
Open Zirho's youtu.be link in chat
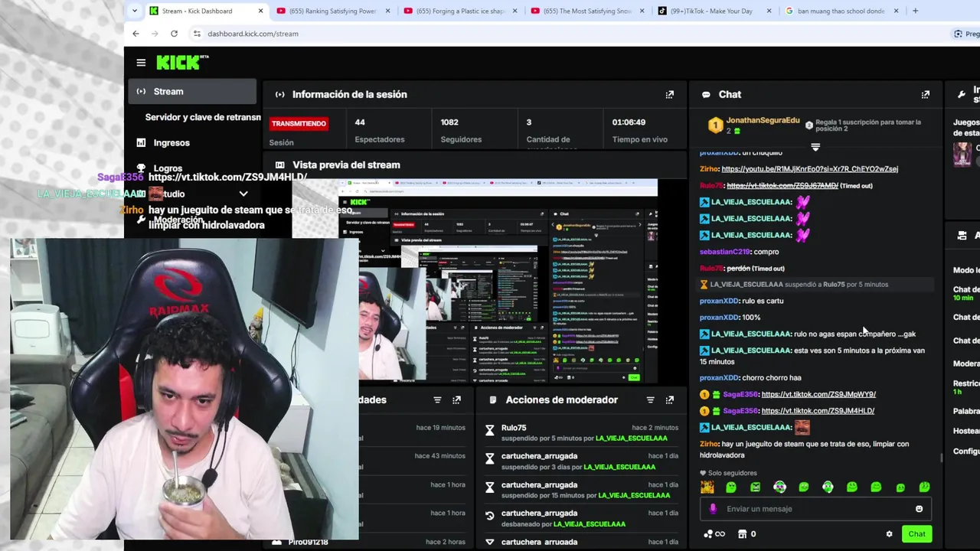tap(810, 169)
